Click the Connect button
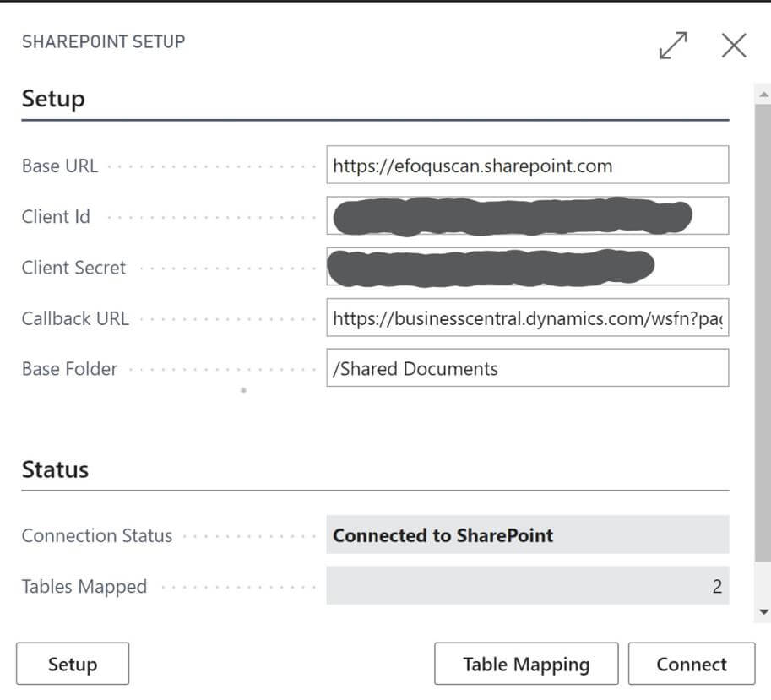The image size is (771, 700). click(692, 664)
